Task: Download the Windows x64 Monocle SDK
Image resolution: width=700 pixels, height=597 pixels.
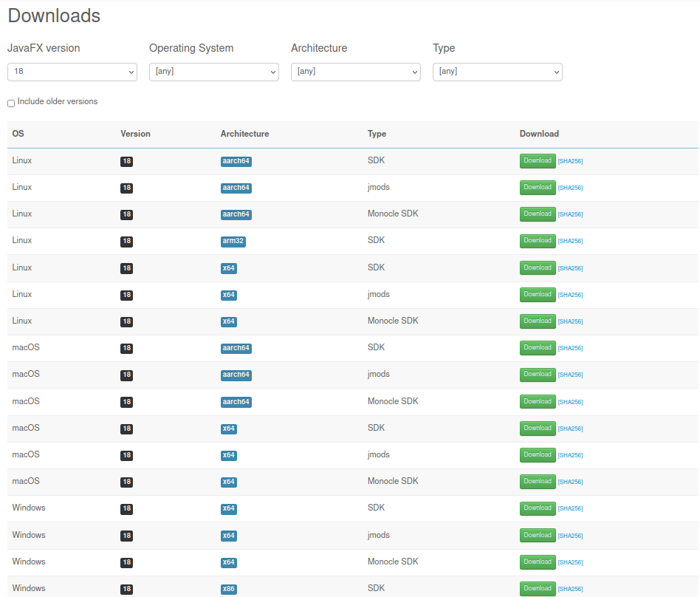Action: pyautogui.click(x=538, y=562)
